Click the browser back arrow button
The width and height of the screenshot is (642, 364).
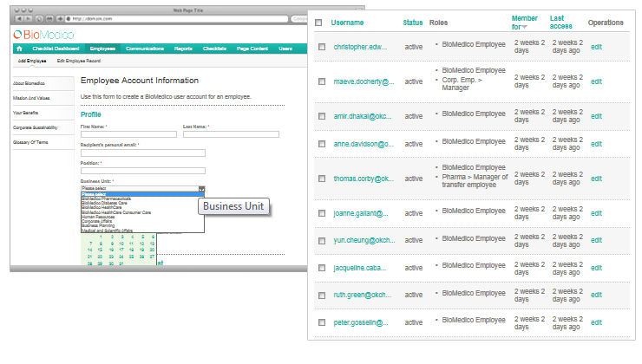[19, 19]
